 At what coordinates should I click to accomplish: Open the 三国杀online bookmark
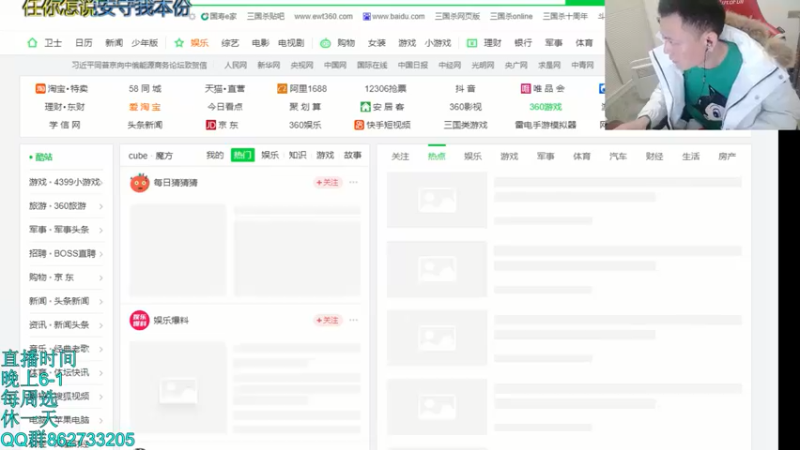pyautogui.click(x=511, y=16)
